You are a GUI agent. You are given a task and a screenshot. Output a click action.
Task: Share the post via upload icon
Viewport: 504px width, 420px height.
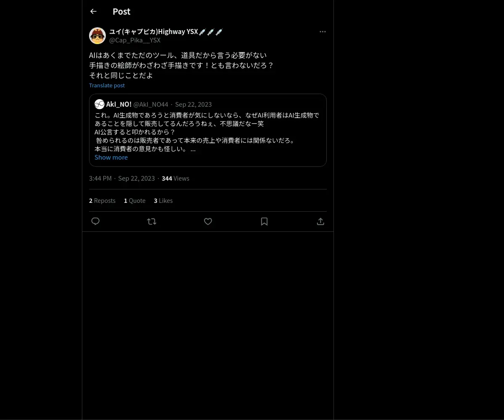(320, 221)
